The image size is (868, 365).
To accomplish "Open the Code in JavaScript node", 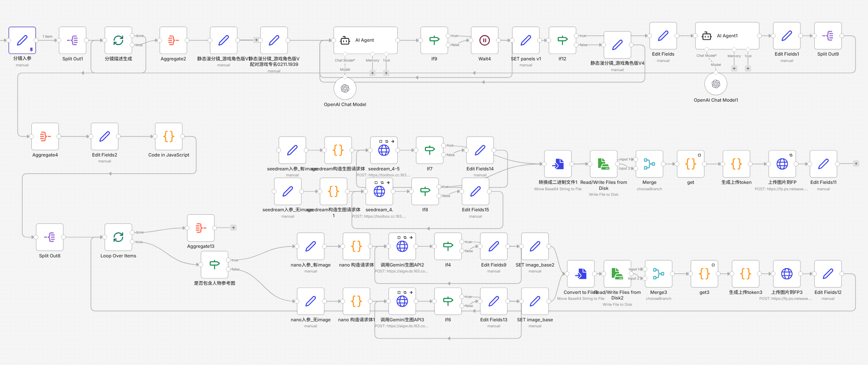I will click(x=169, y=137).
